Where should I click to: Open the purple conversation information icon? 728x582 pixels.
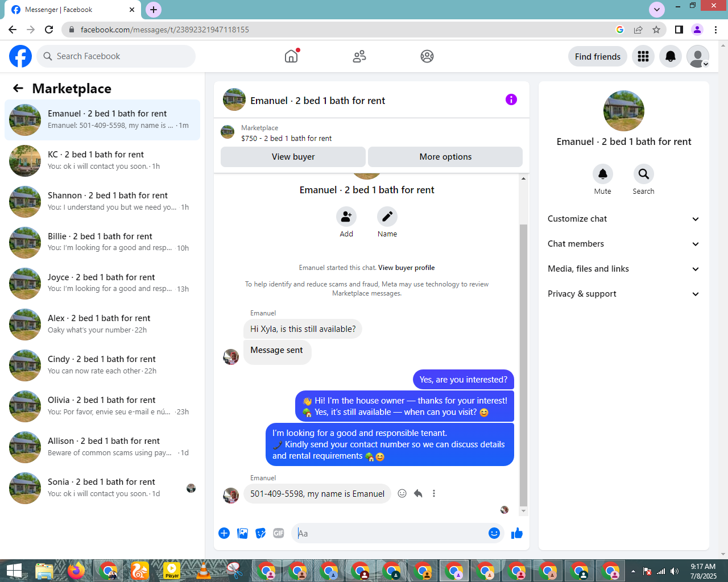(x=511, y=99)
